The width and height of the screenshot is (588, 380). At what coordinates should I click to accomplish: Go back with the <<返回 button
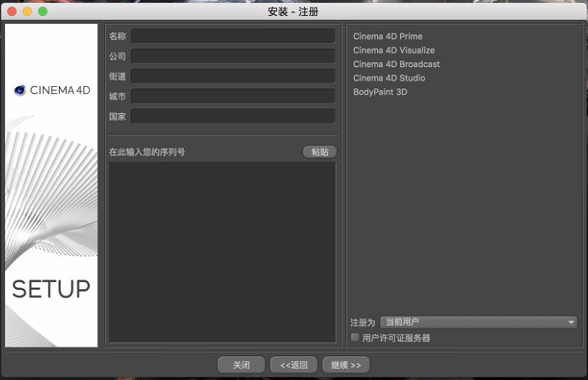coord(294,365)
